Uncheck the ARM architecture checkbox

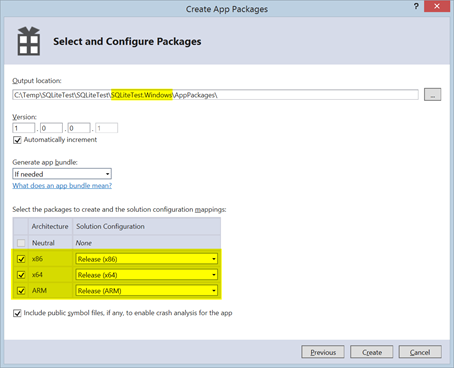[x=21, y=291]
